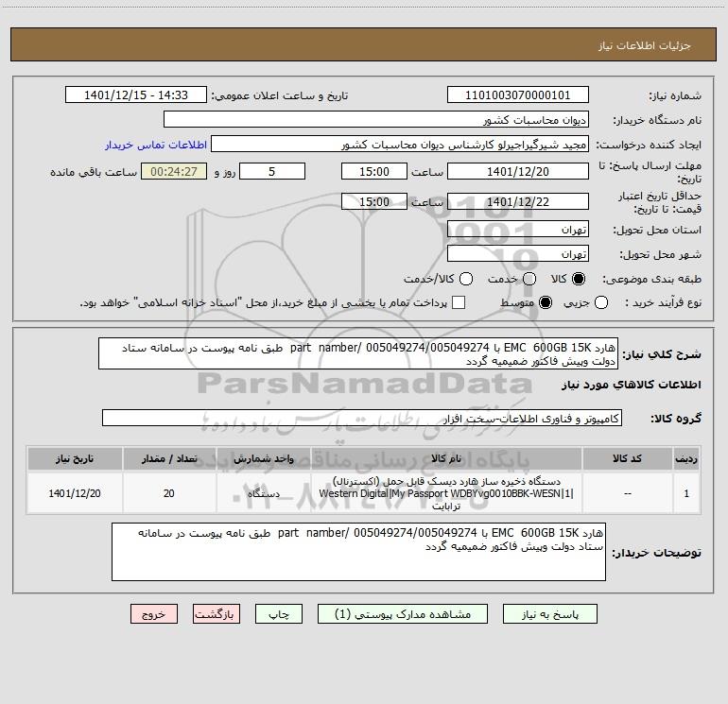Select the خدمت radio button

click(x=529, y=279)
